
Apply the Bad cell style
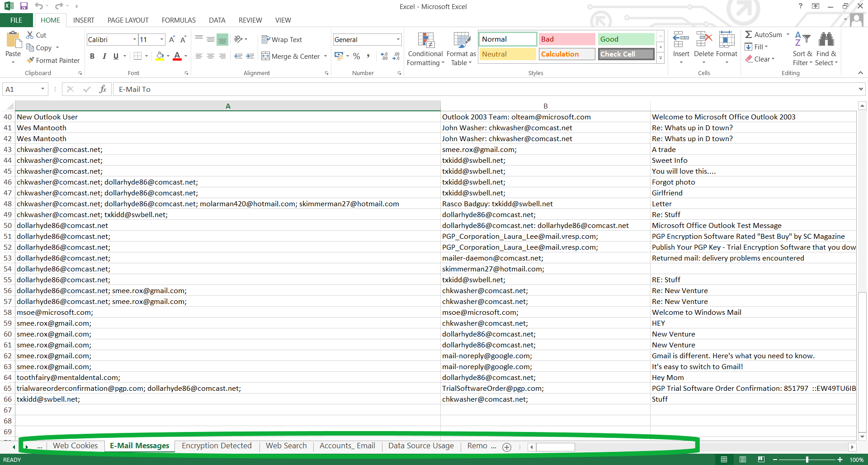click(x=567, y=39)
